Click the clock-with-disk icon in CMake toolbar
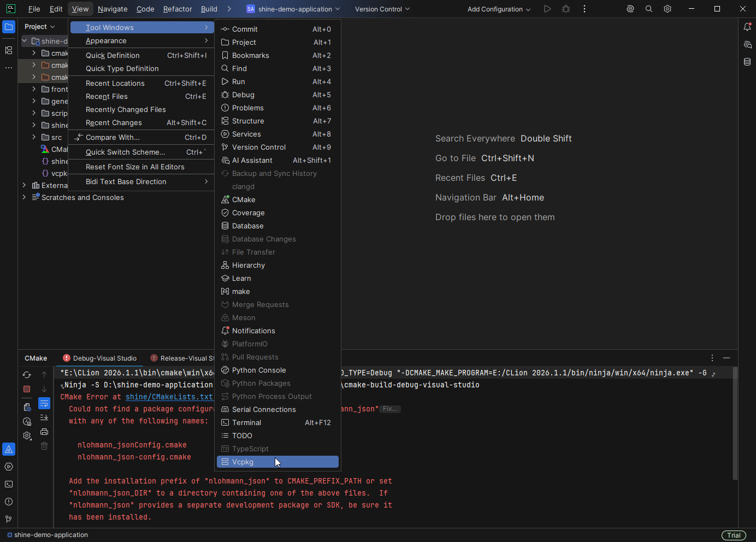 [27, 421]
